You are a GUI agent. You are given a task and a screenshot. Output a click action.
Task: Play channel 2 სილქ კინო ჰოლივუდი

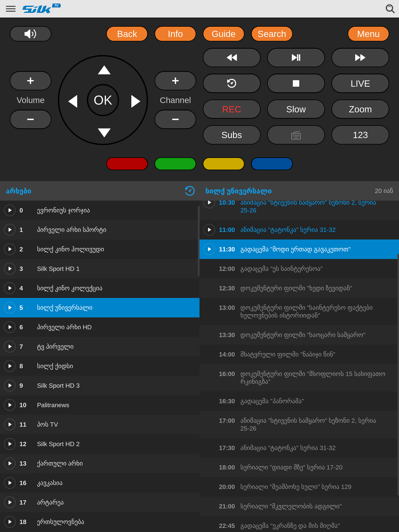10,249
